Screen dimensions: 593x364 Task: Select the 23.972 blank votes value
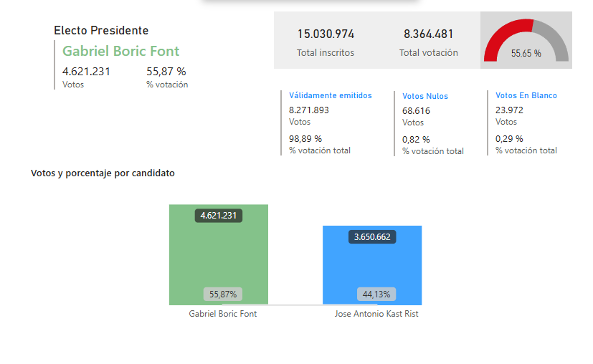(509, 110)
